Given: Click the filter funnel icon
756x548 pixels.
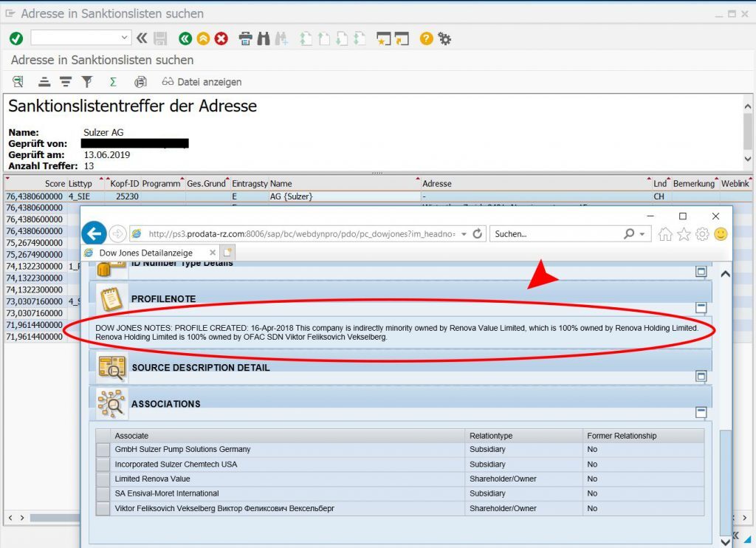Looking at the screenshot, I should pos(87,82).
